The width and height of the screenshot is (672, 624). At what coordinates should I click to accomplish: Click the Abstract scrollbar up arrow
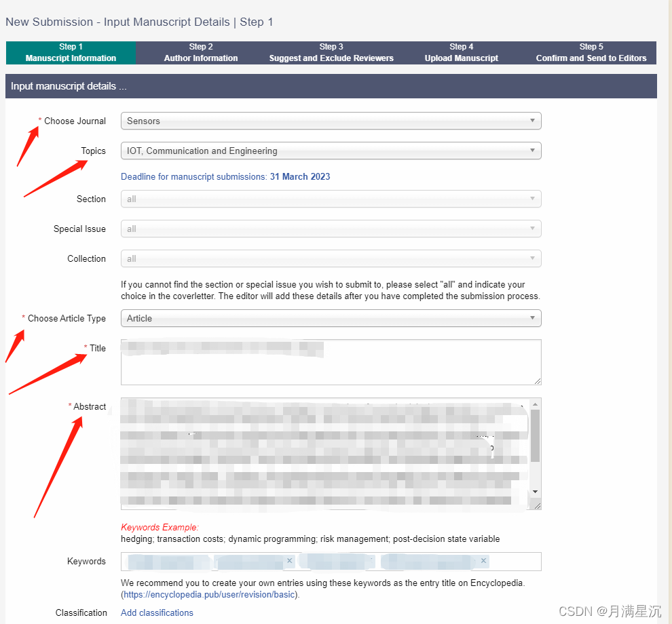536,404
